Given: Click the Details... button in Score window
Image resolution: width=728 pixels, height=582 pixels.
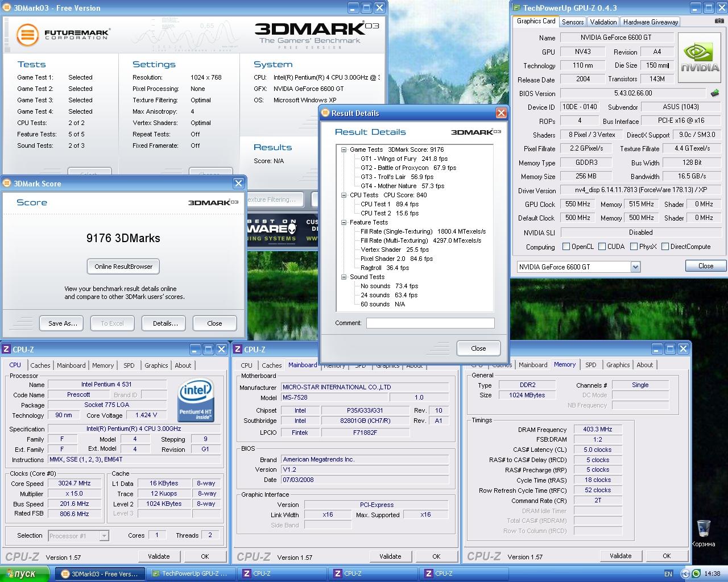Looking at the screenshot, I should pos(165,323).
